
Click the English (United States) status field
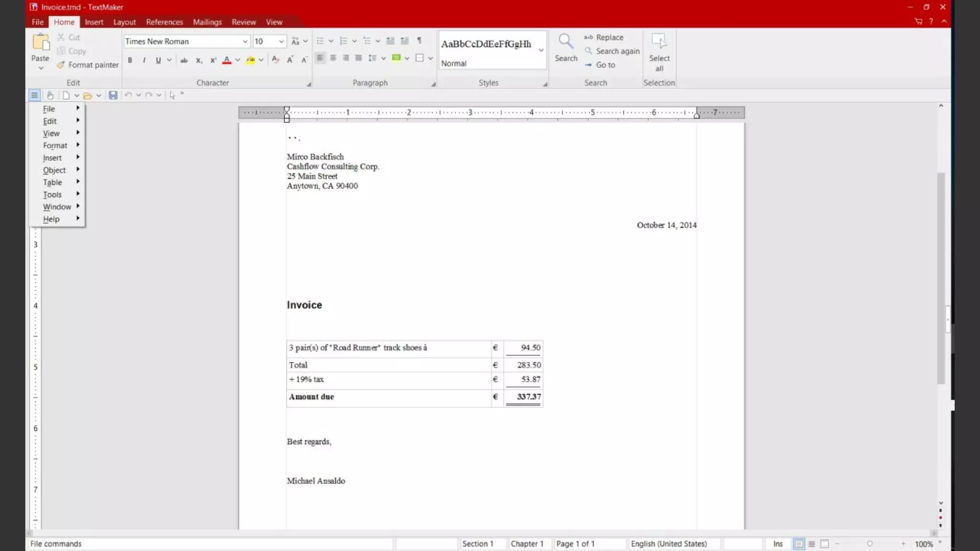pyautogui.click(x=668, y=544)
